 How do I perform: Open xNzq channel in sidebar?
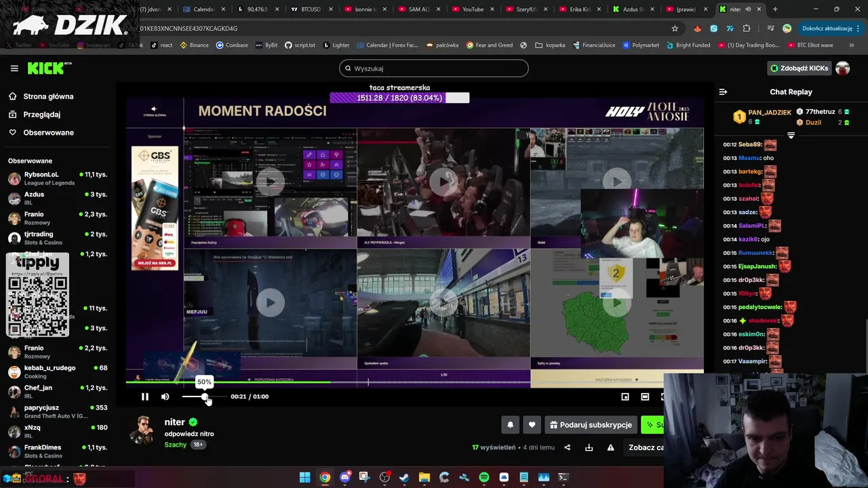click(58, 431)
